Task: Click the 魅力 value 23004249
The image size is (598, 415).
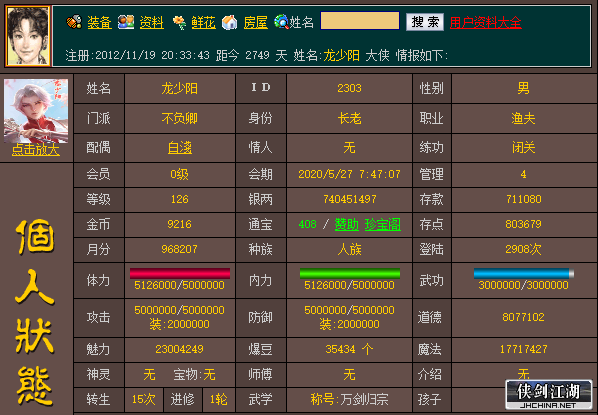Action: tap(180, 349)
